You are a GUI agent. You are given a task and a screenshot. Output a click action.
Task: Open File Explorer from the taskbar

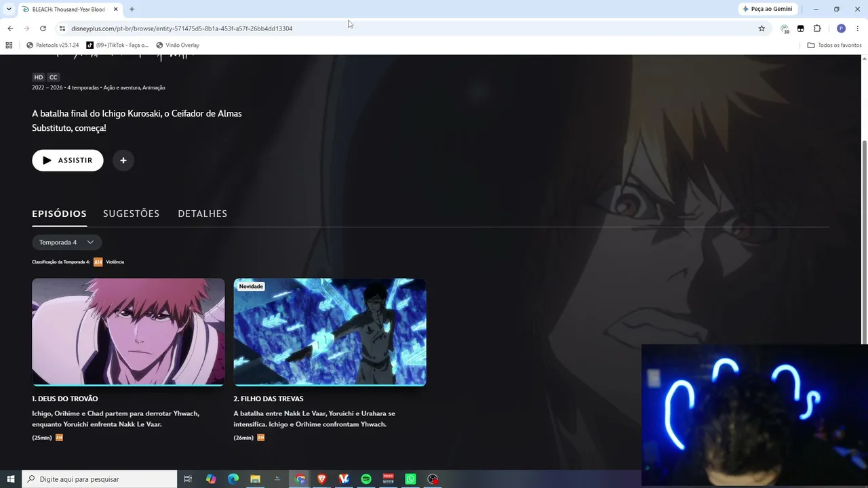pyautogui.click(x=256, y=479)
